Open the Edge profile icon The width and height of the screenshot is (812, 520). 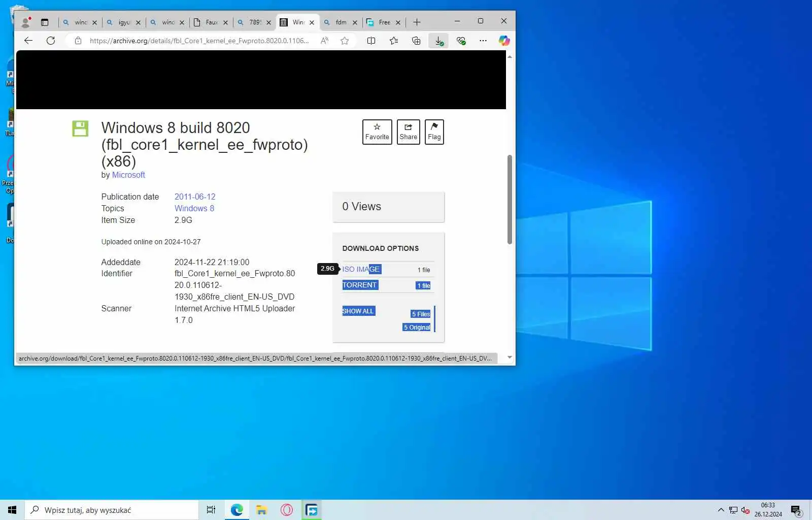pos(25,22)
